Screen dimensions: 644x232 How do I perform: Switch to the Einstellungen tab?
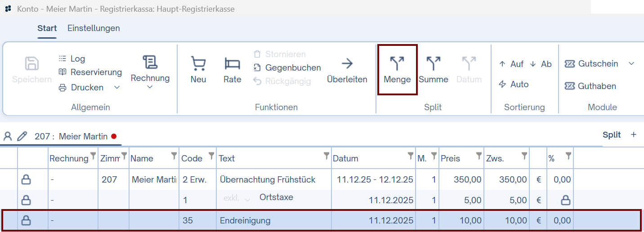tap(94, 28)
